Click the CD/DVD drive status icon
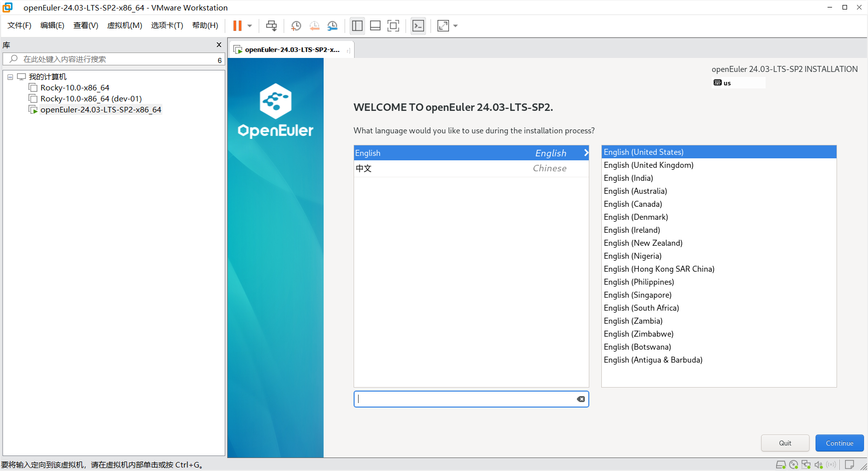The width and height of the screenshot is (868, 471). click(794, 465)
